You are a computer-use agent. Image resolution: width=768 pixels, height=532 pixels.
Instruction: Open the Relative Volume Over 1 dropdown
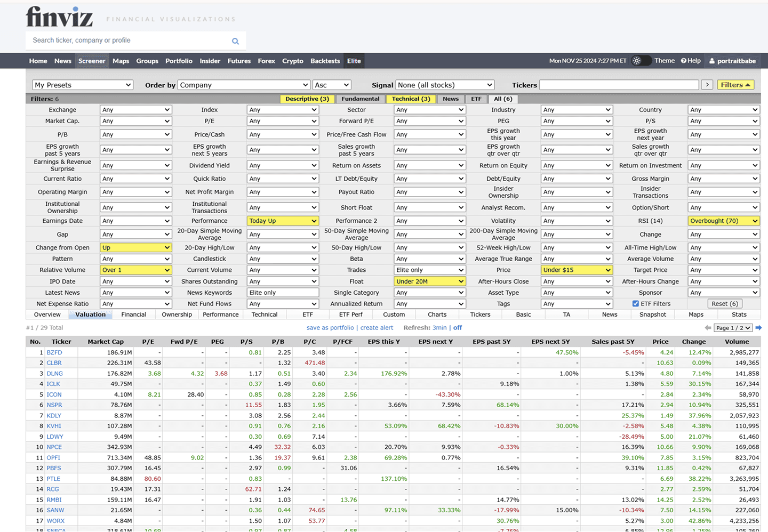pos(135,270)
